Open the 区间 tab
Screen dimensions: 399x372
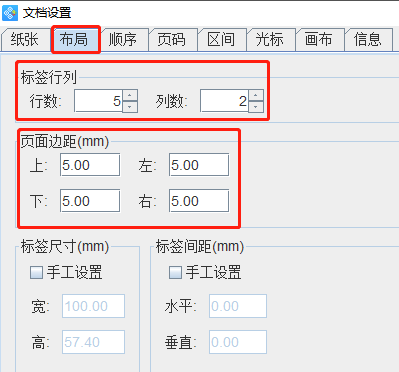(221, 40)
